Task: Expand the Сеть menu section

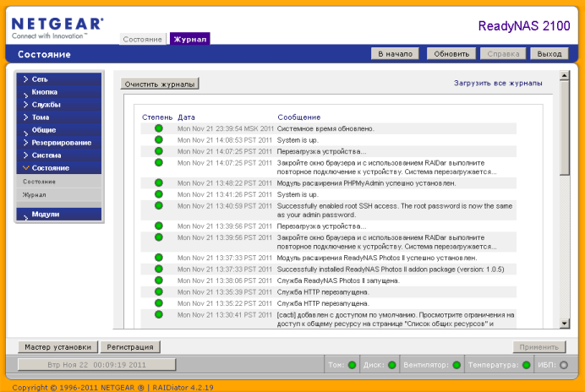Action: point(59,79)
